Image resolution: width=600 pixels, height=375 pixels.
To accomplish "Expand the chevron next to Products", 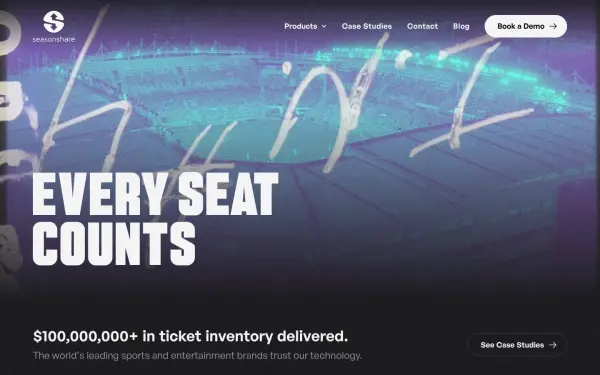I will [324, 26].
